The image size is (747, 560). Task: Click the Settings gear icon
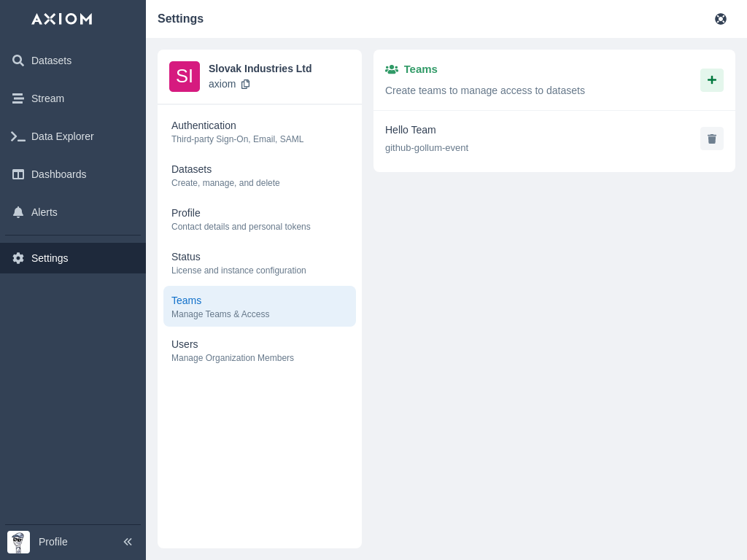18,258
